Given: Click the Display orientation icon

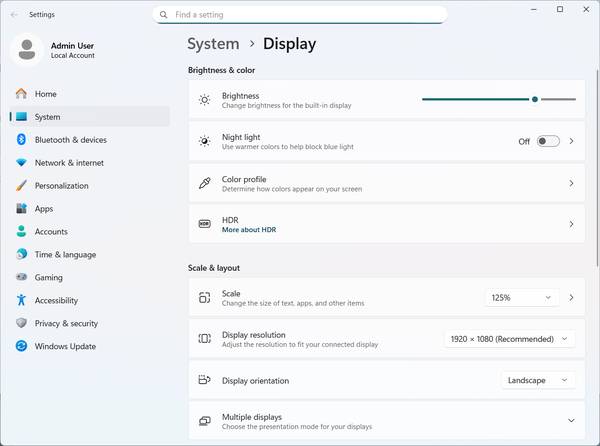Looking at the screenshot, I should [x=205, y=380].
